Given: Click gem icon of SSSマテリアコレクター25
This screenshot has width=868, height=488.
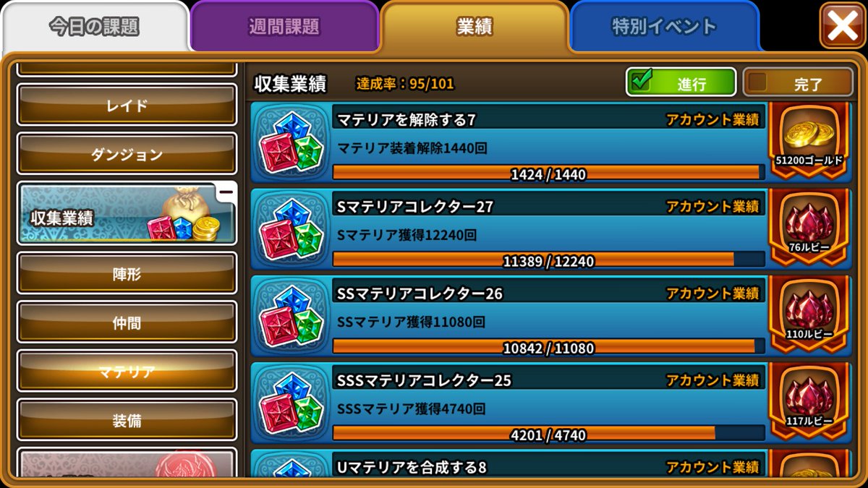Looking at the screenshot, I should (x=291, y=403).
